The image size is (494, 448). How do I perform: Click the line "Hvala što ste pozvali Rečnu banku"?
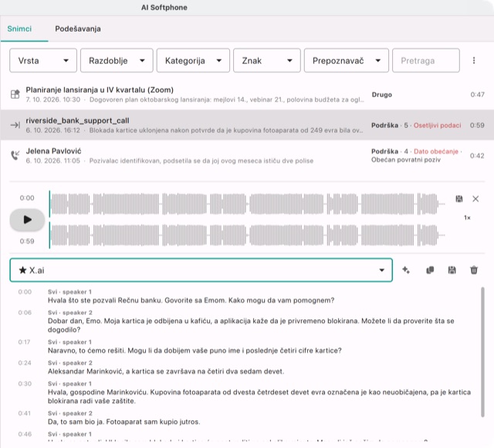(x=191, y=301)
